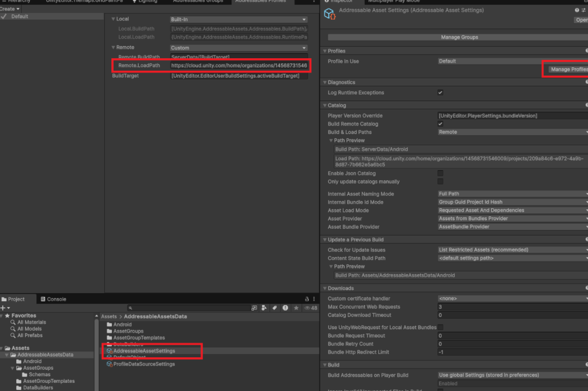Click the AssetGroups folder icon in asset list
The height and width of the screenshot is (391, 588).
109,331
